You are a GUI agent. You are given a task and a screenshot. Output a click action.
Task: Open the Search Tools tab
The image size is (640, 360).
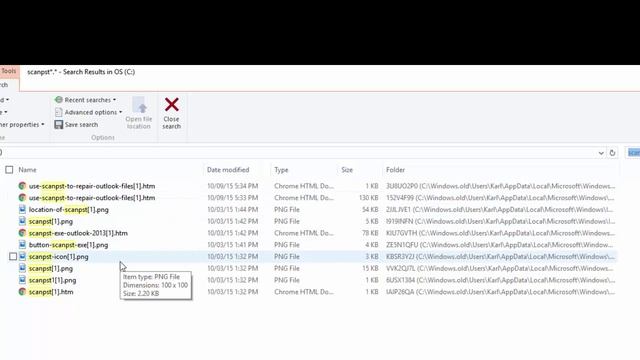pyautogui.click(x=9, y=71)
